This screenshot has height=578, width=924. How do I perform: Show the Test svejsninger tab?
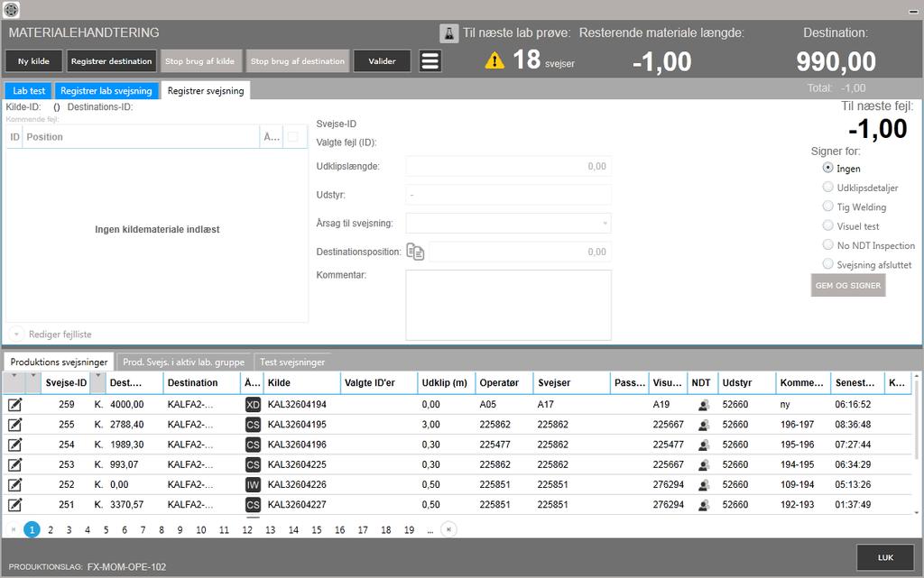point(292,362)
